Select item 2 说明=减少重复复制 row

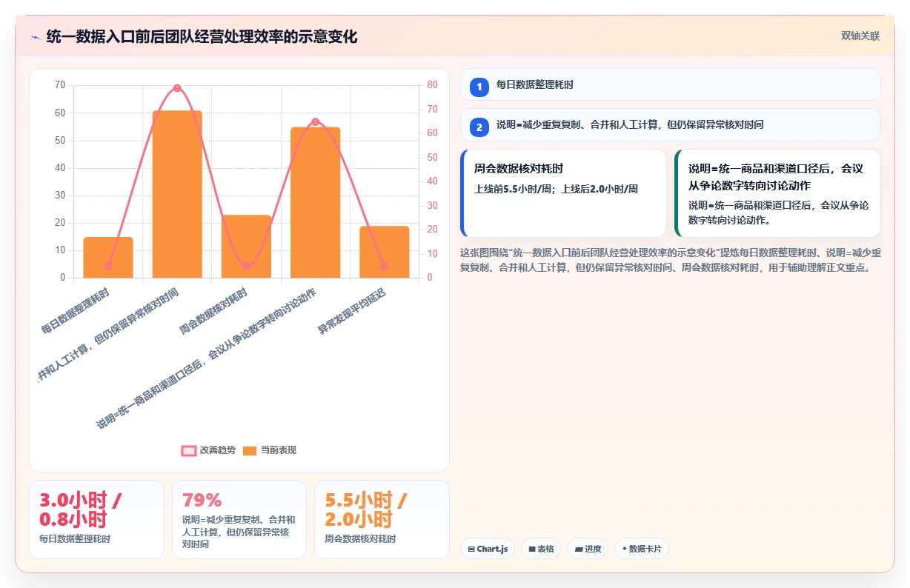tap(671, 124)
